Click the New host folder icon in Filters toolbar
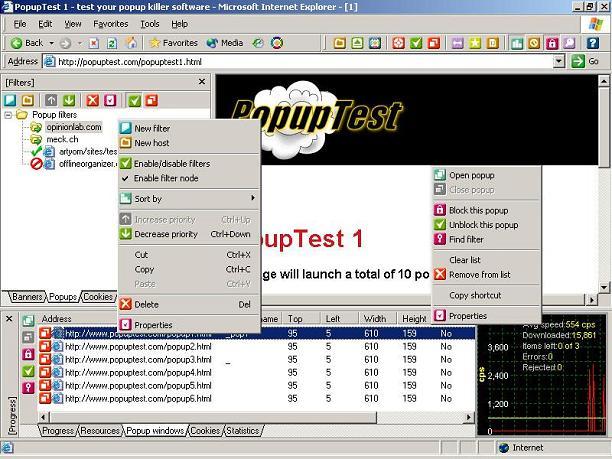The width and height of the screenshot is (612, 459). [x=28, y=100]
